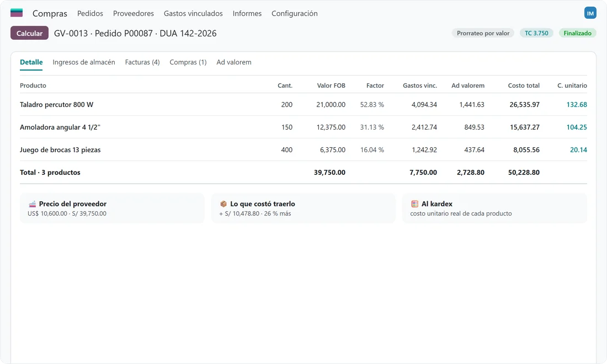The height and width of the screenshot is (364, 607).
Task: Click the 7,750.00 gastos total
Action: (x=423, y=173)
